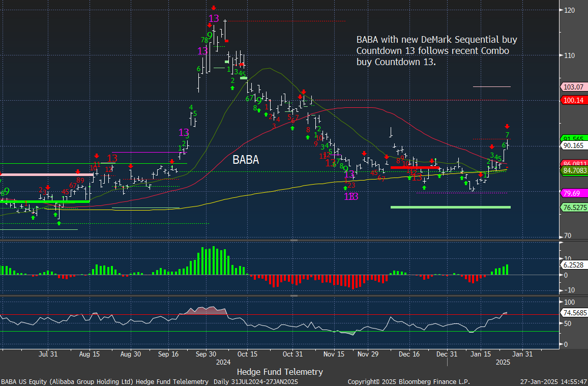Click the 120 price axis label
The width and height of the screenshot is (588, 386).
569,10
